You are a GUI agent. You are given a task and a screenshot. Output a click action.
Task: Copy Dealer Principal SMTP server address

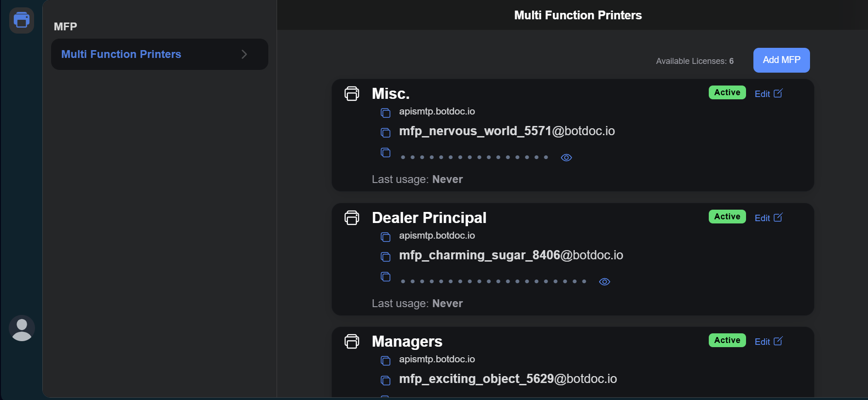(385, 237)
